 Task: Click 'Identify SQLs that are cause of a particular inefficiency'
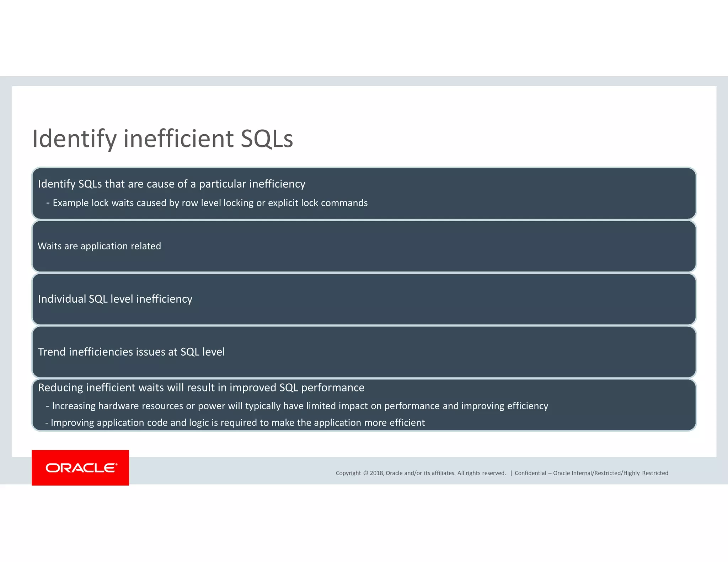(172, 184)
